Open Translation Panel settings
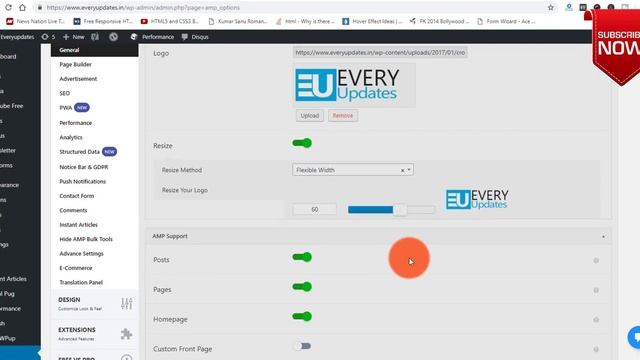The width and height of the screenshot is (640, 360). 81,282
